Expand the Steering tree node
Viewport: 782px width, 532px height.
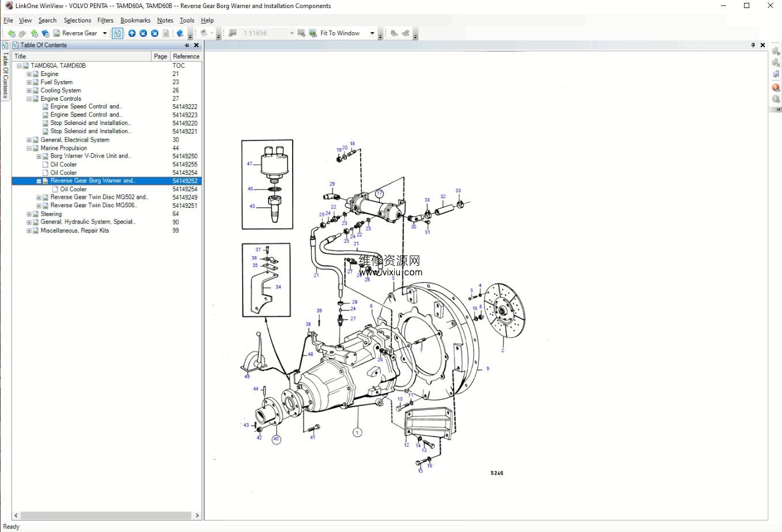[x=29, y=214]
